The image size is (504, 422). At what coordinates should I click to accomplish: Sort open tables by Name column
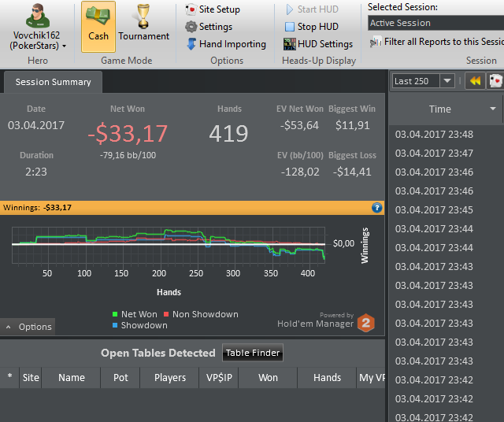pos(72,377)
